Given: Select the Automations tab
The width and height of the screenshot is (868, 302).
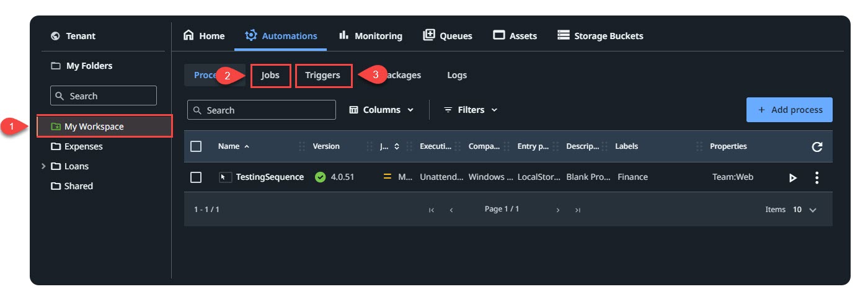Looking at the screenshot, I should tap(281, 36).
